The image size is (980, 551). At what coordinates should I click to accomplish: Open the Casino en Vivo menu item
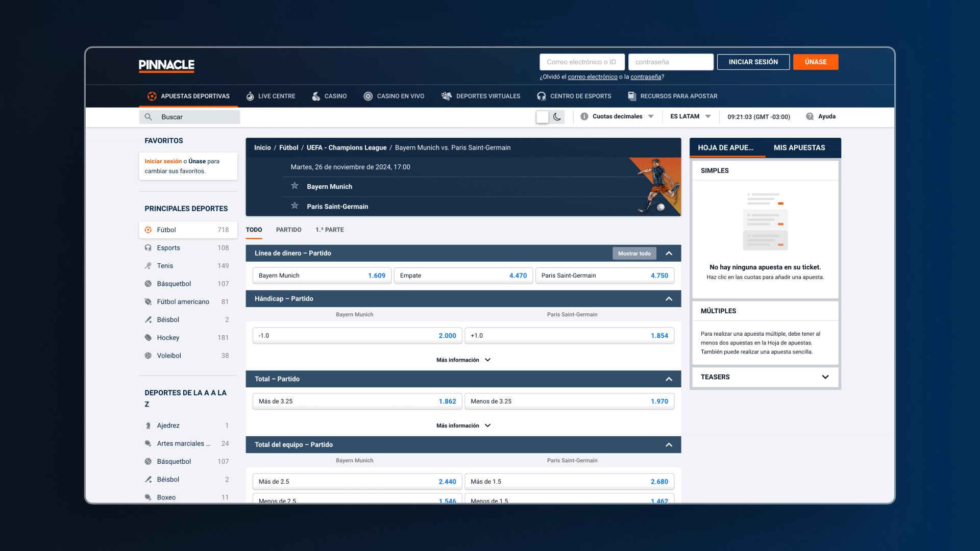[x=394, y=96]
